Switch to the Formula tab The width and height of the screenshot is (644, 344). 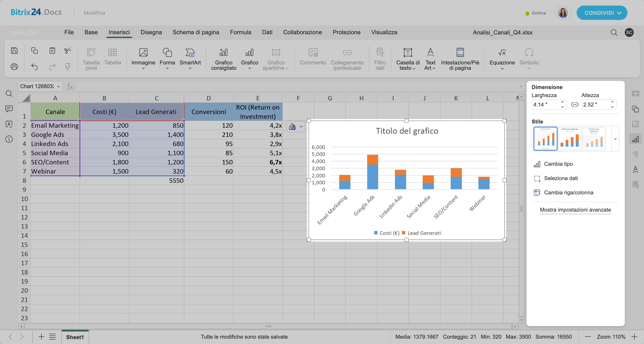[x=240, y=32]
